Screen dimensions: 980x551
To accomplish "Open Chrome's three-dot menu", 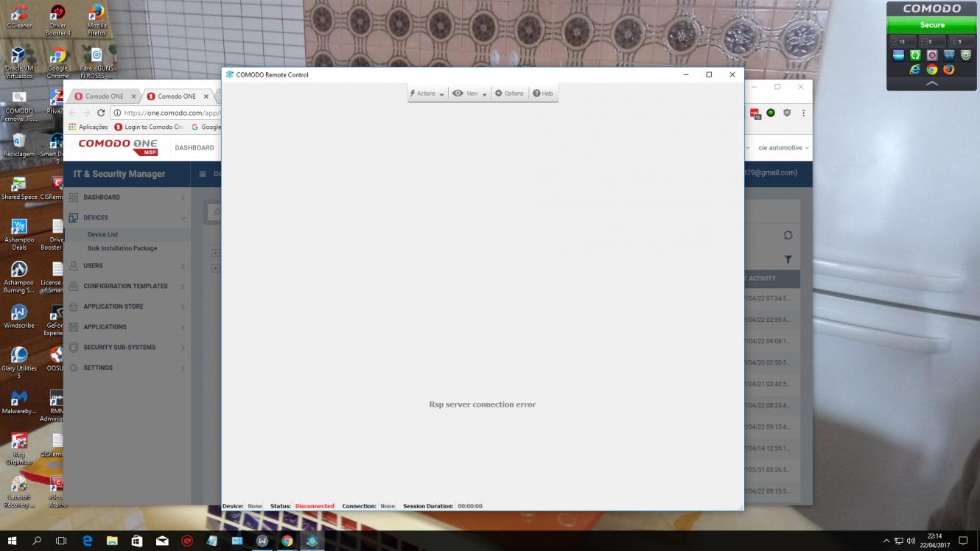I will coord(803,113).
